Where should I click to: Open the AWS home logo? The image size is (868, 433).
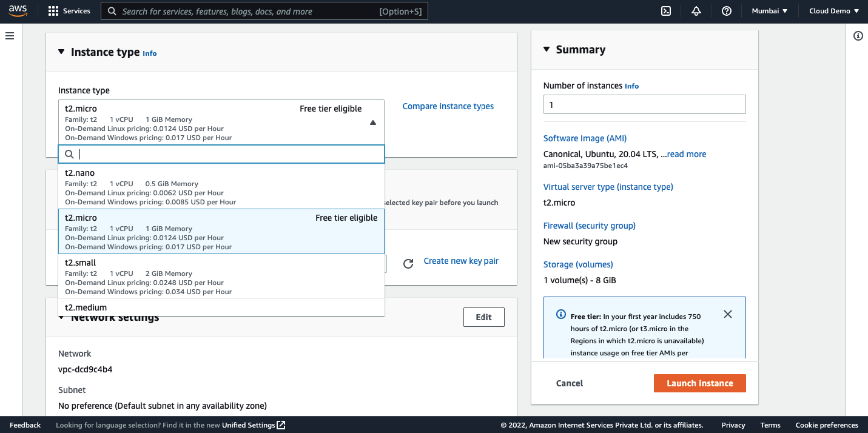pos(18,11)
